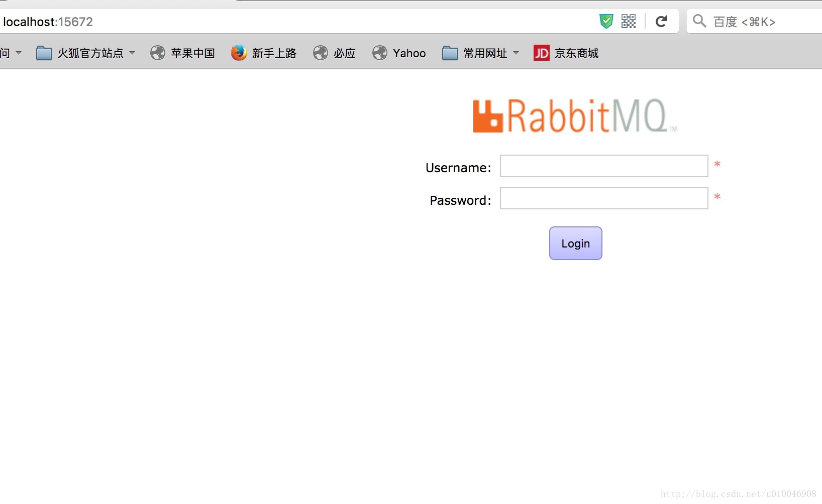822x504 pixels.
Task: Open the 新手上路 Firefox bookmark
Action: coord(264,53)
